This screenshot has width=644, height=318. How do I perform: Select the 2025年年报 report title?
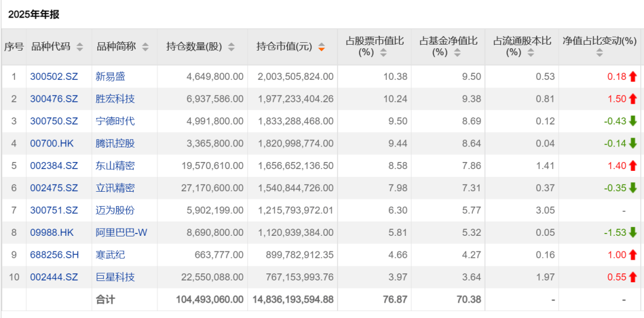[x=34, y=15]
